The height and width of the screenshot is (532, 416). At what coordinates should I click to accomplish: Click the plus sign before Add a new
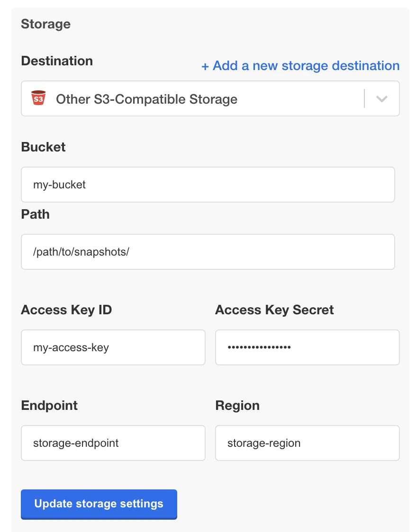point(205,66)
